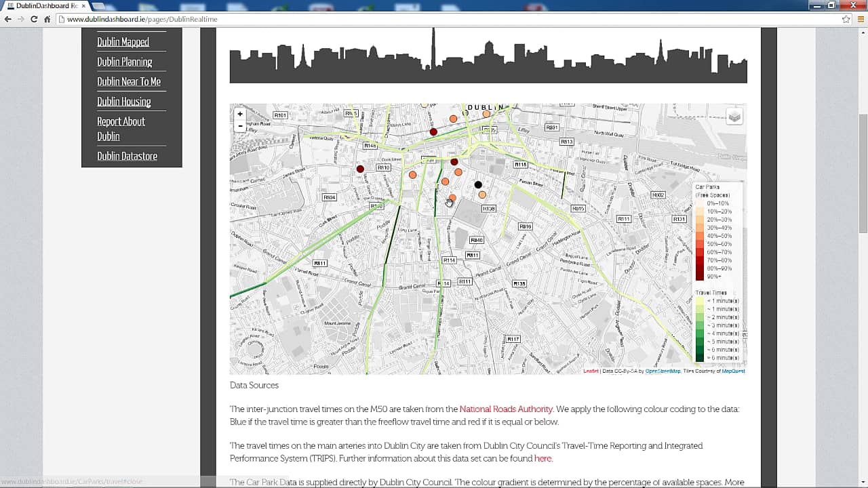868x488 pixels.
Task: Click the R135 road label on map
Action: (x=519, y=284)
